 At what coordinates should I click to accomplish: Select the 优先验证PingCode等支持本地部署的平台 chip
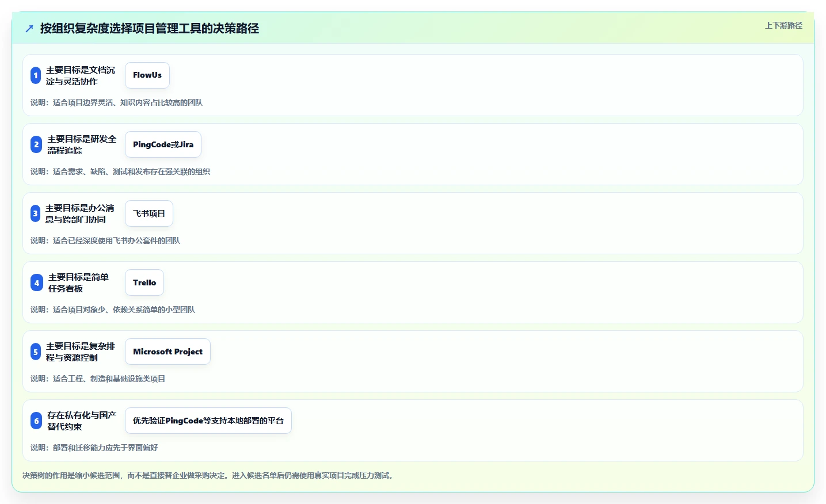pos(208,421)
